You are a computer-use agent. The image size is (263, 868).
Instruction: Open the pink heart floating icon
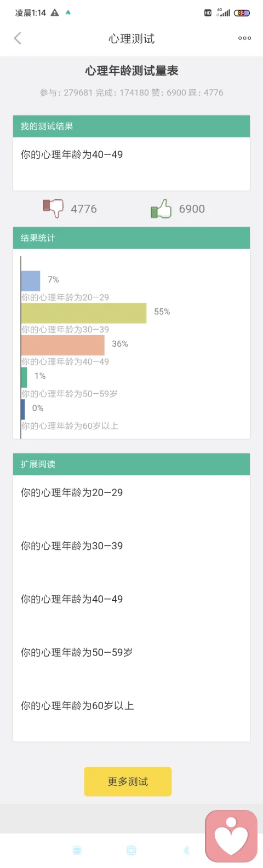coord(231,836)
